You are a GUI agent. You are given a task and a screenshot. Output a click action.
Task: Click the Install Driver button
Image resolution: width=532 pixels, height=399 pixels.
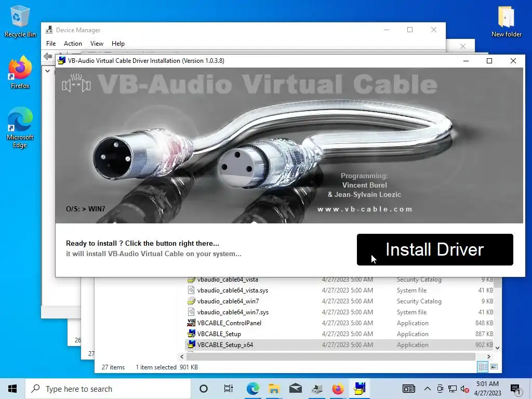435,249
